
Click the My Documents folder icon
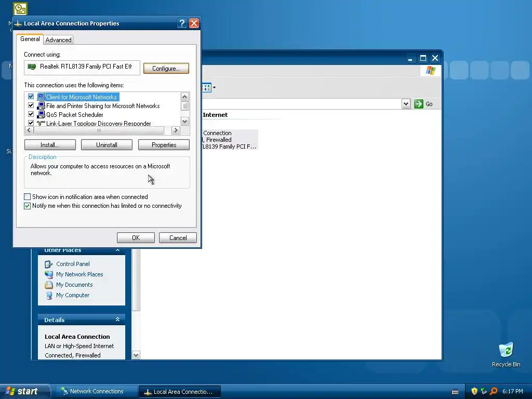49,285
